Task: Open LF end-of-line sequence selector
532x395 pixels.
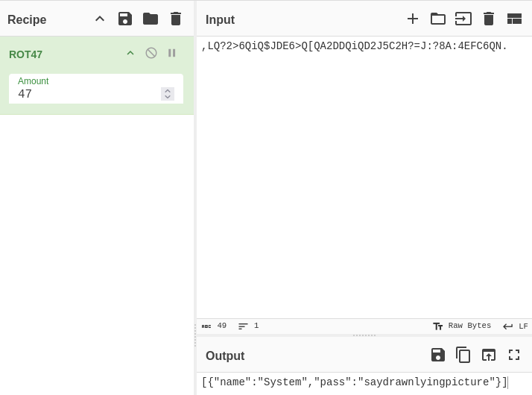Action: 516,326
